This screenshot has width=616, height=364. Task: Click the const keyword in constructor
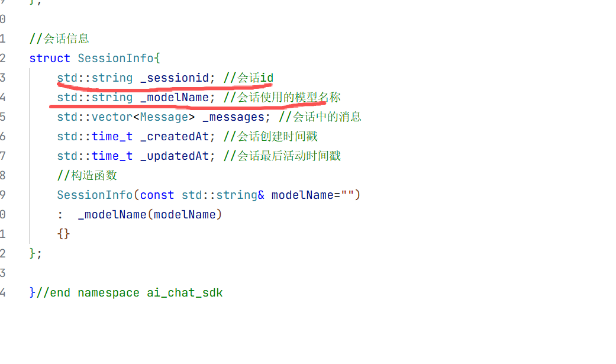click(157, 195)
